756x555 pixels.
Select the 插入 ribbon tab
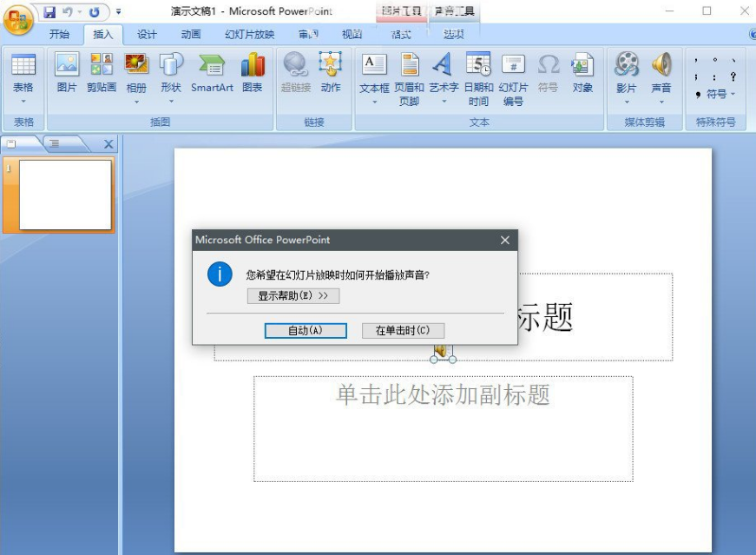pos(102,34)
